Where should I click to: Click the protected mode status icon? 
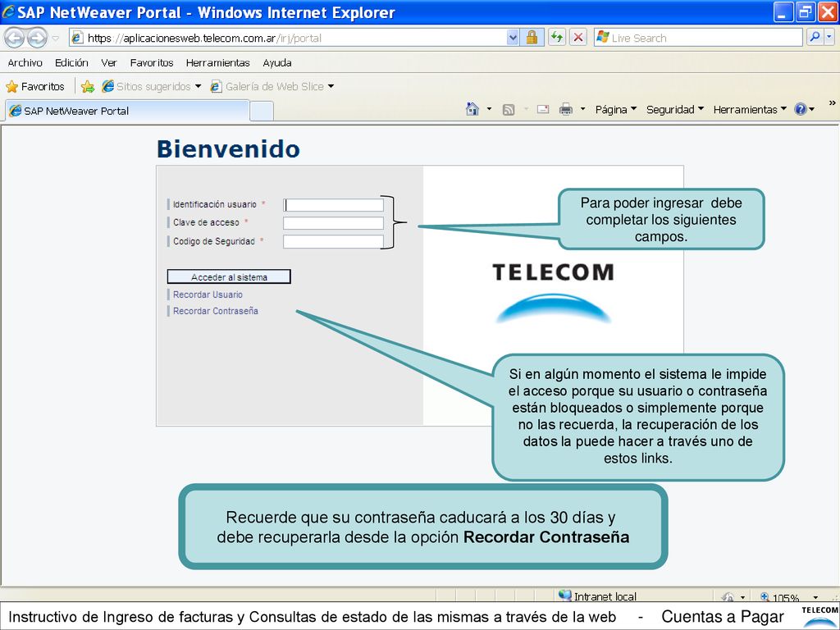pyautogui.click(x=728, y=597)
